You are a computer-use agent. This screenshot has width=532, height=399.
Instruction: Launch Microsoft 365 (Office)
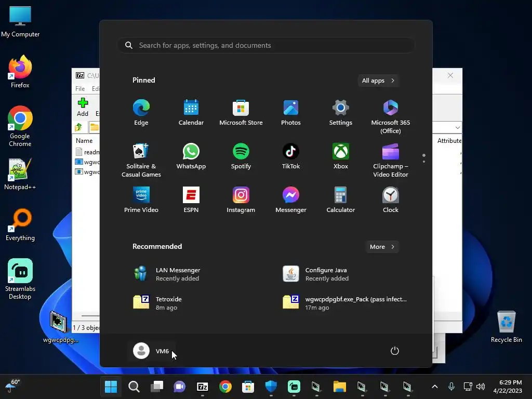[x=391, y=116]
